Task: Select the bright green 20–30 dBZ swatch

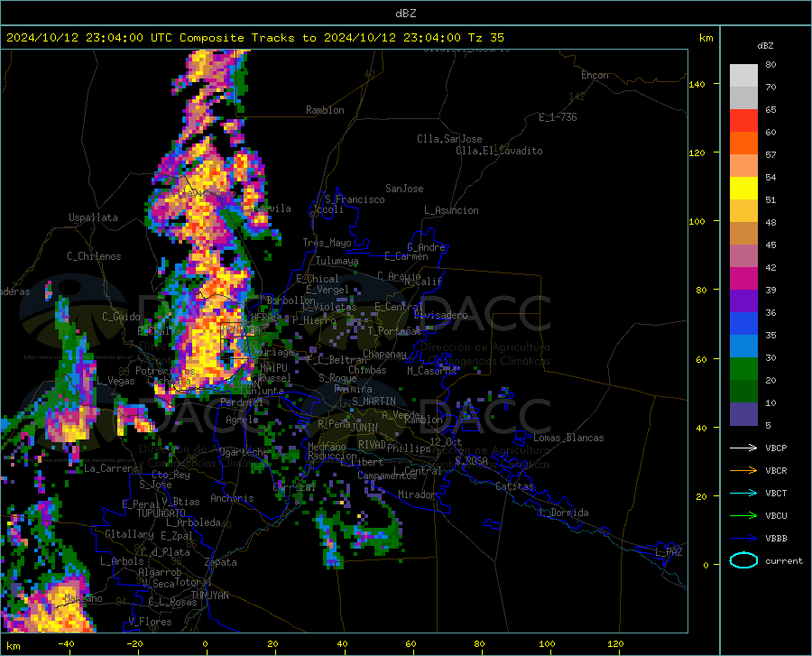Action: pos(743,369)
